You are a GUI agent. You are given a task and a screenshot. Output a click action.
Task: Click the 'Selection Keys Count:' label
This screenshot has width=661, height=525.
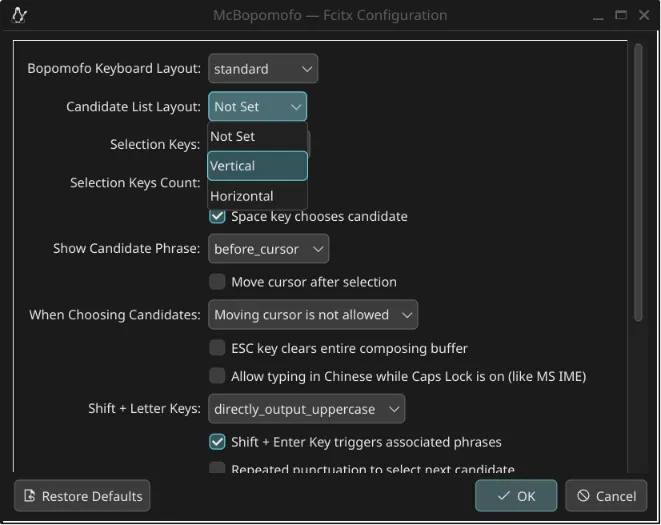(x=135, y=183)
